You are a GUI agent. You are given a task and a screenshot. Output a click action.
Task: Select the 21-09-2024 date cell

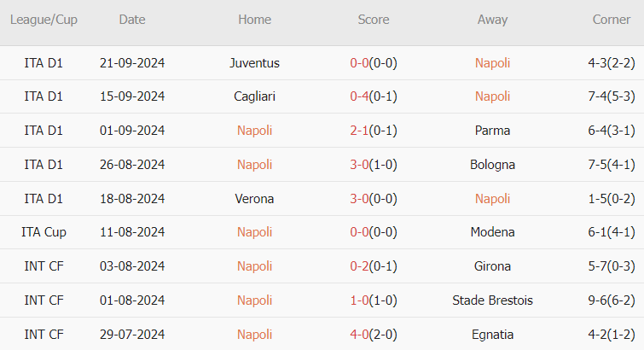(x=132, y=63)
